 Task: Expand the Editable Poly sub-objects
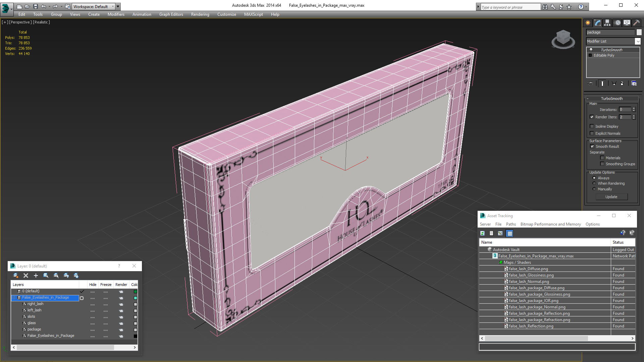(590, 55)
